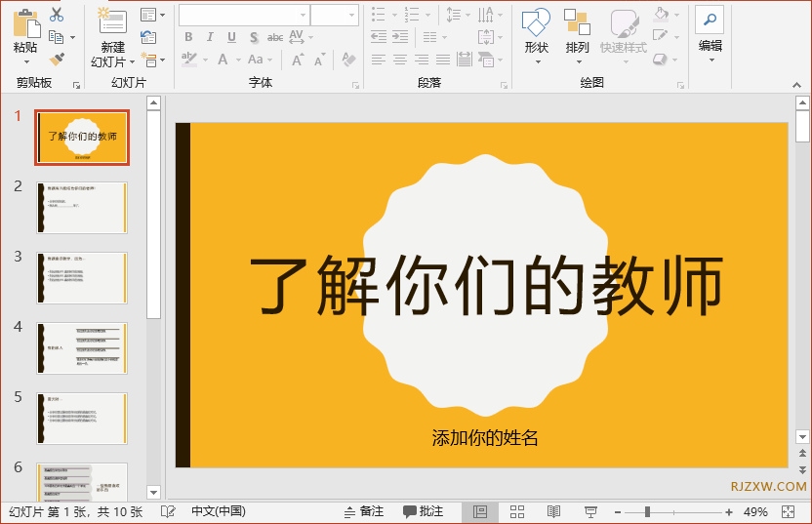Screen dimensions: 812x524
Task: Open the slide Layout icon
Action: tap(148, 15)
